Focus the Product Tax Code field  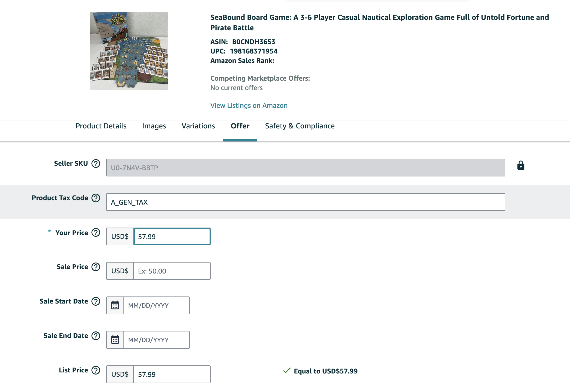coord(306,202)
